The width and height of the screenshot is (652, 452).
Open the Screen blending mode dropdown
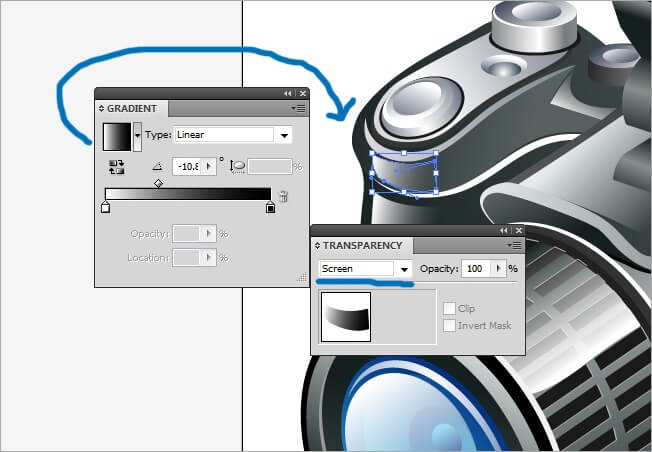click(404, 269)
